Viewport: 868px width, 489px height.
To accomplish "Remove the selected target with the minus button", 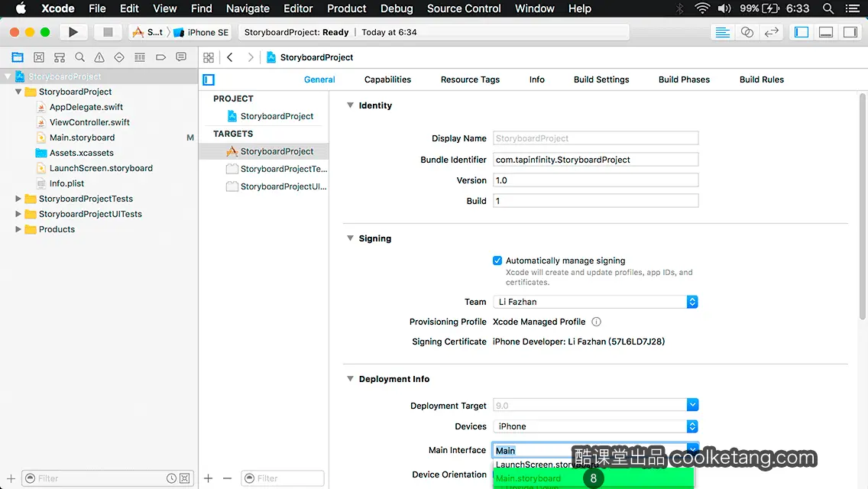I will 227,478.
